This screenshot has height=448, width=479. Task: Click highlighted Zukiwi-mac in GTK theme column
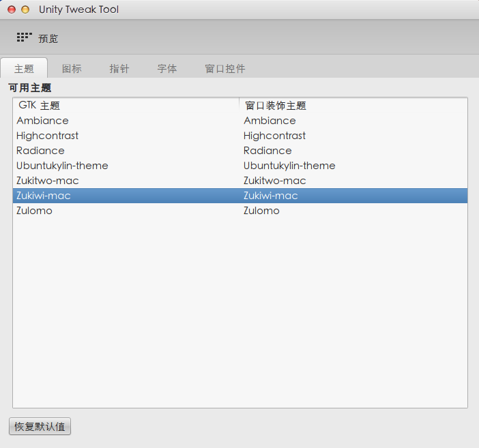44,196
